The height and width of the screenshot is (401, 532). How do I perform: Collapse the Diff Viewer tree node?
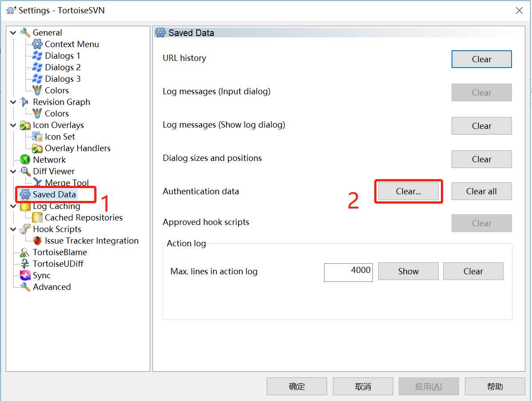pos(13,171)
